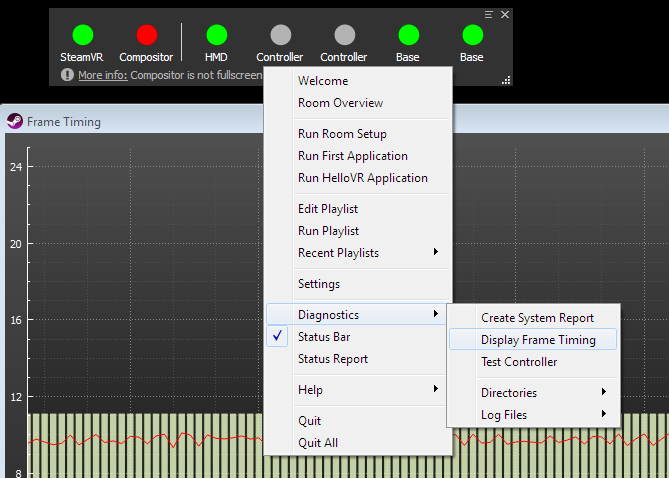
Task: Expand the Directories submenu arrow
Action: [x=604, y=392]
